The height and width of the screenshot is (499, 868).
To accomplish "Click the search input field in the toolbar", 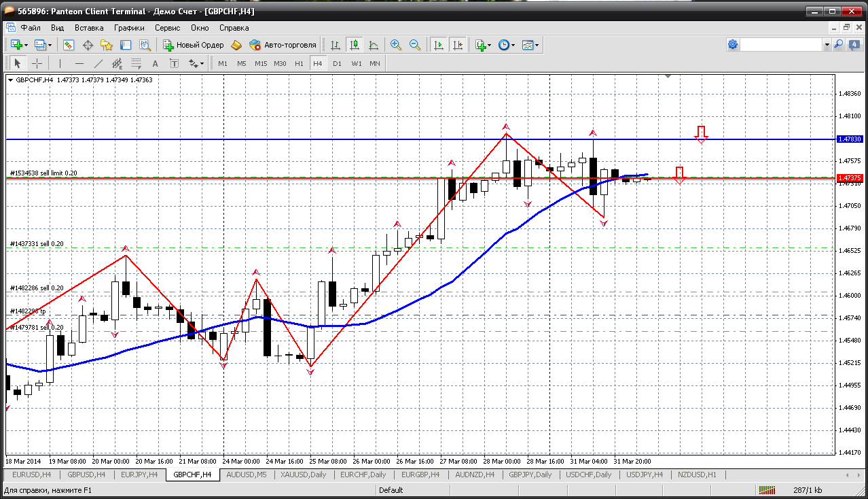I will tap(781, 45).
